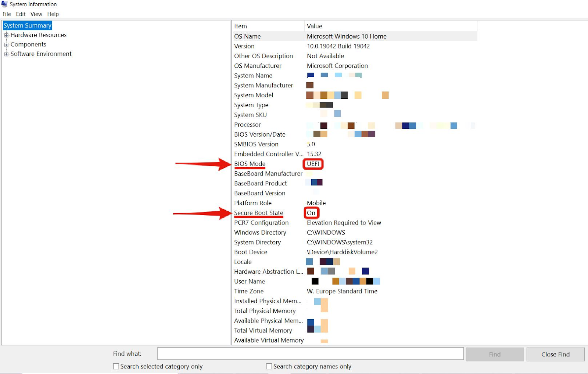Open the View menu
Viewport: 588px width, 374px height.
[x=36, y=14]
